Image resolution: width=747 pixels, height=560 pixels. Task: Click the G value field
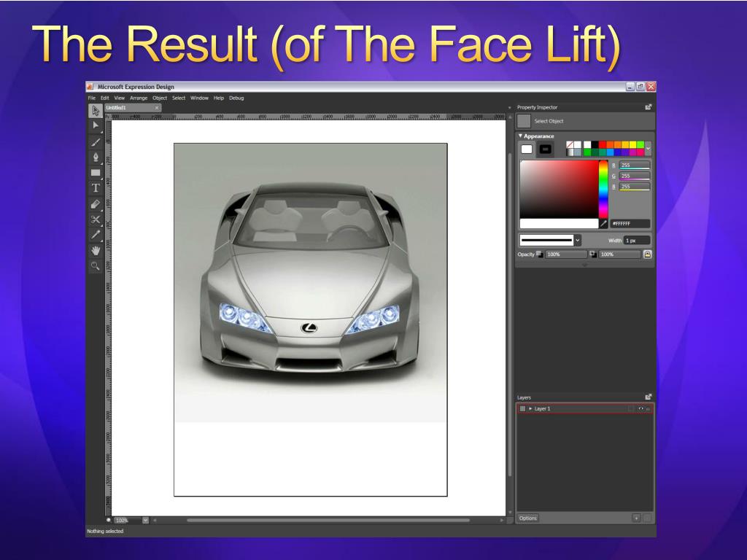[634, 176]
